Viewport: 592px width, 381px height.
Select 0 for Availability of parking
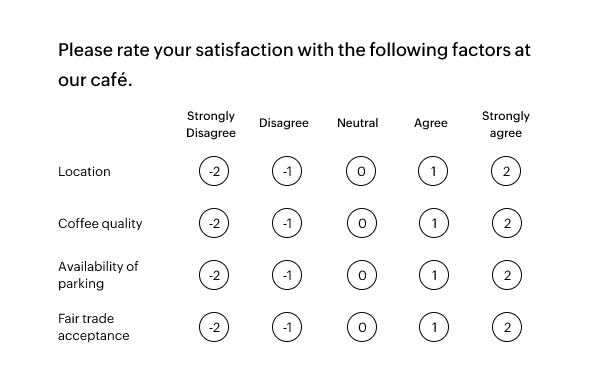coord(362,275)
